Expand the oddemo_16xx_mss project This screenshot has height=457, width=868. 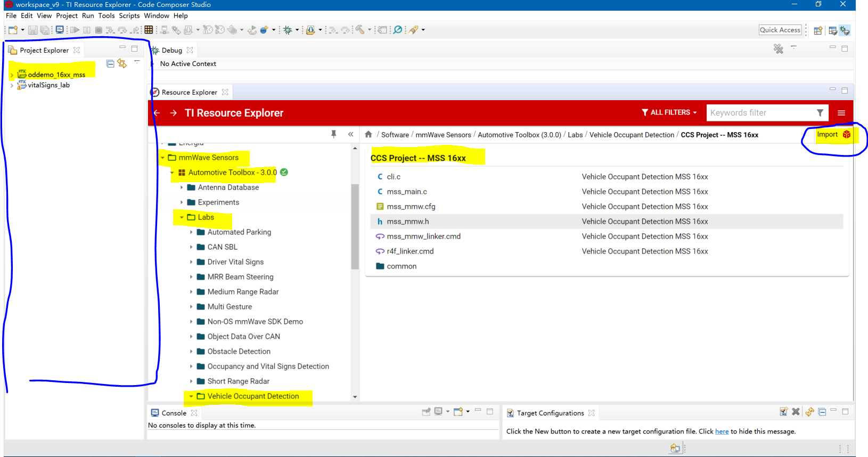(12, 75)
